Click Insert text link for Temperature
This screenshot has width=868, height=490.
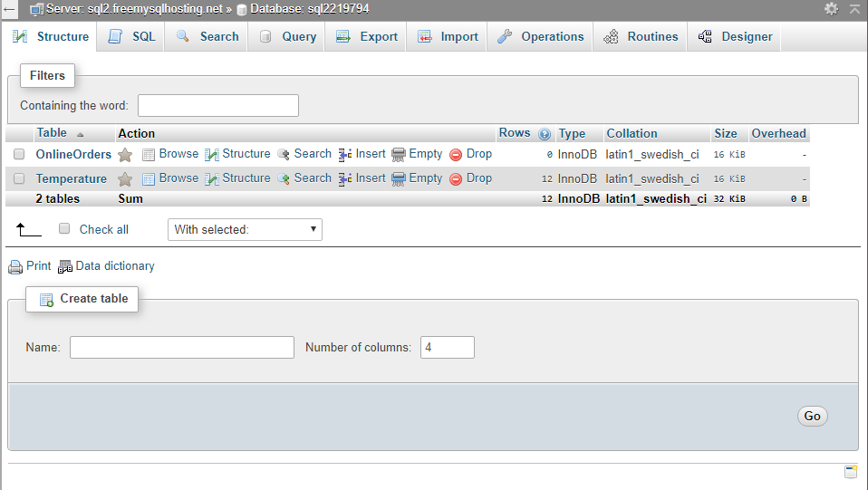point(371,178)
